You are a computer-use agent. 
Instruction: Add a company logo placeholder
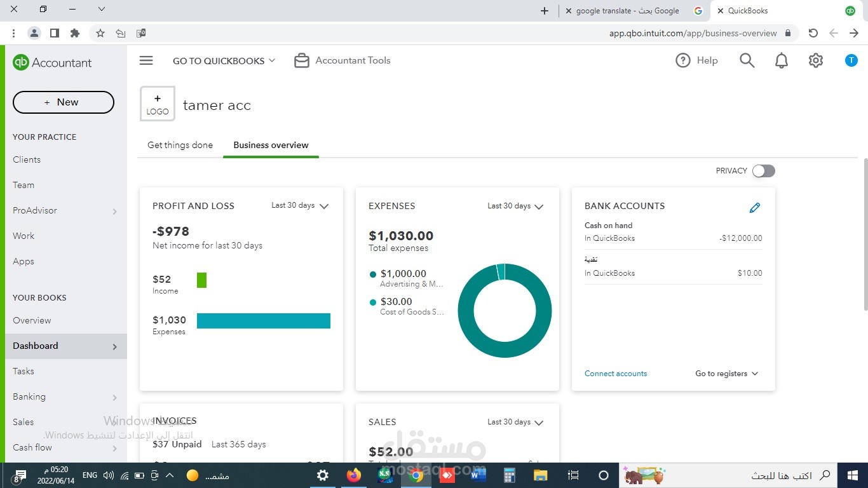[158, 104]
